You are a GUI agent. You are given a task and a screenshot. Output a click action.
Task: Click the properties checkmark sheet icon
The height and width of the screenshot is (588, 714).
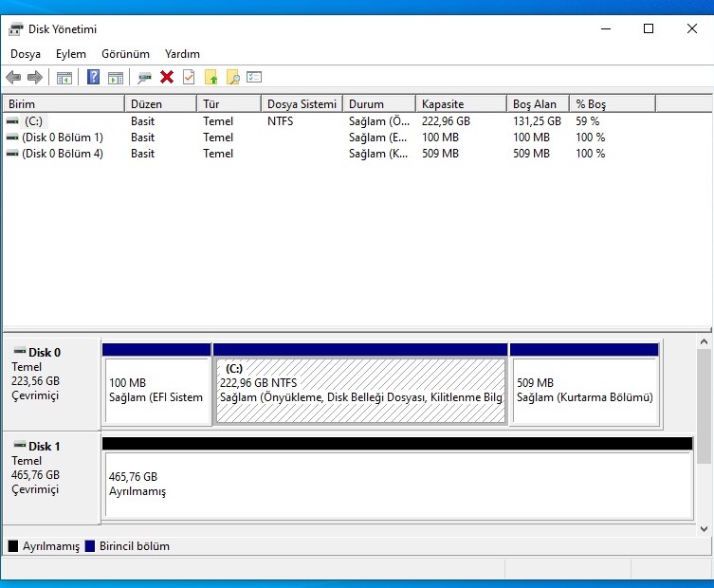pyautogui.click(x=189, y=78)
